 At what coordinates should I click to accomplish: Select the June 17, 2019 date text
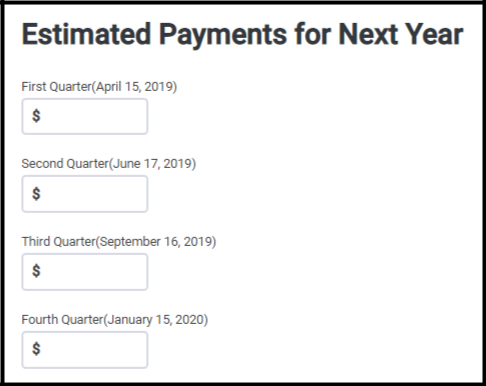(152, 164)
